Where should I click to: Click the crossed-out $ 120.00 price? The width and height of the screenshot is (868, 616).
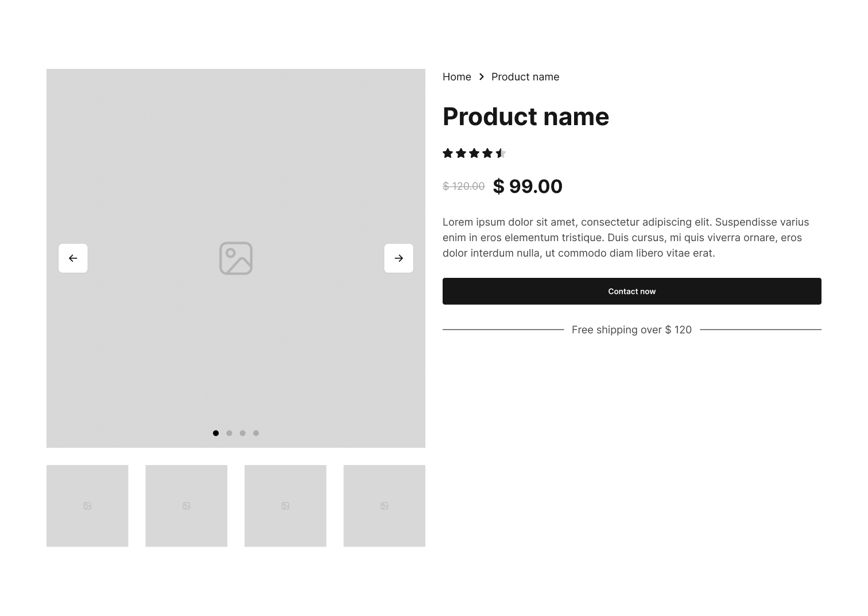point(464,187)
